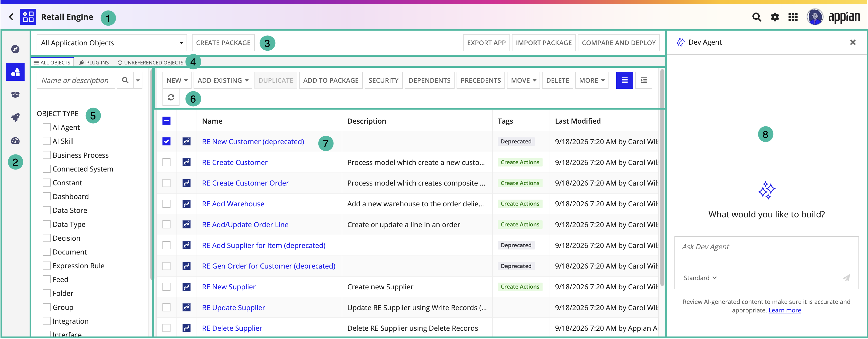Go back using the left chevron arrow

tap(11, 17)
